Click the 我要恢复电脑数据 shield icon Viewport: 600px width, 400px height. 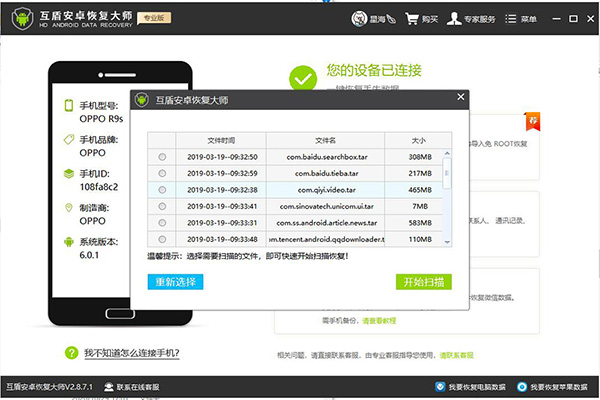coord(440,387)
